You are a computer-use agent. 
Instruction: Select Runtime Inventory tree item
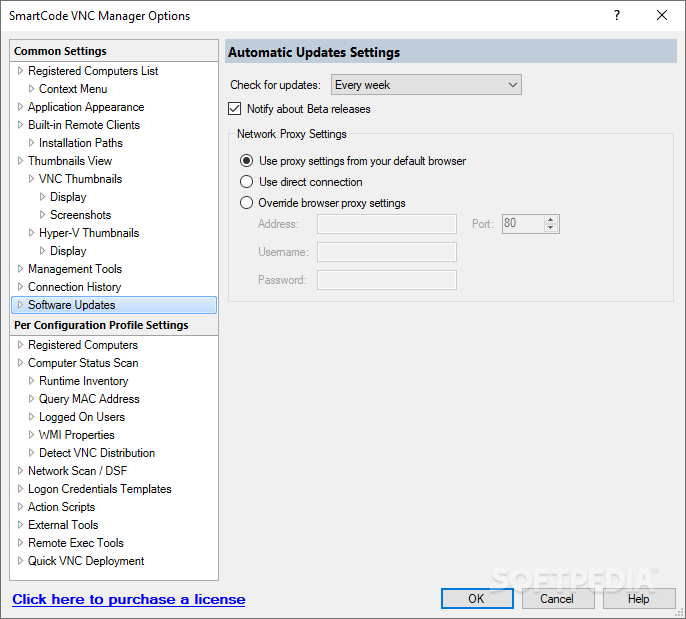[84, 381]
